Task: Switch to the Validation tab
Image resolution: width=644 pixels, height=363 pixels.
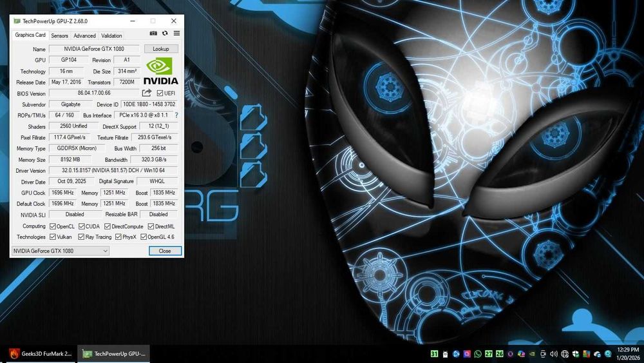Action: click(111, 35)
